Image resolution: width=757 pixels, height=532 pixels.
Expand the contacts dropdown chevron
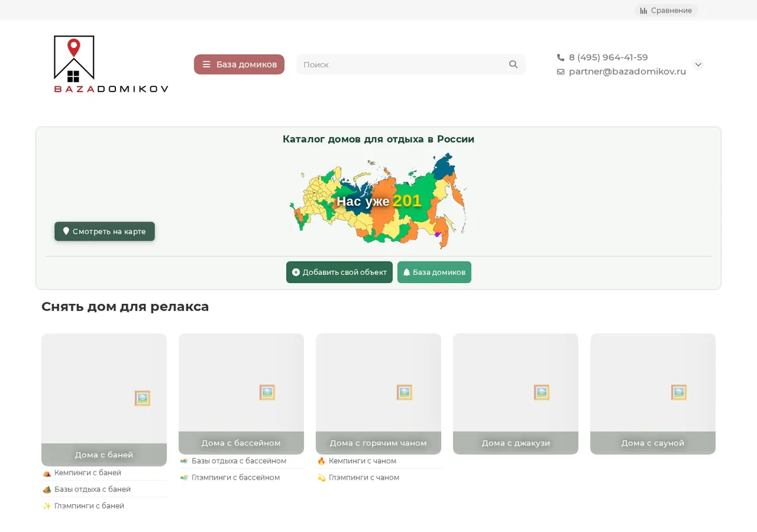pos(698,64)
